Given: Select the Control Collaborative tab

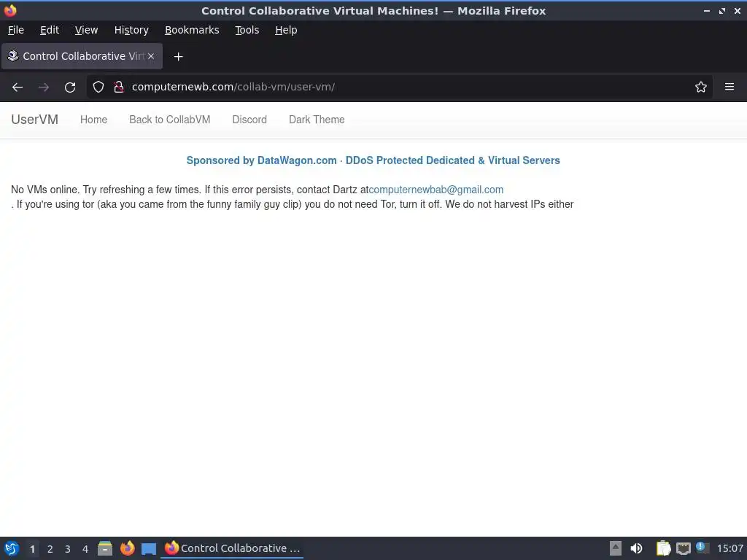Looking at the screenshot, I should (x=82, y=56).
